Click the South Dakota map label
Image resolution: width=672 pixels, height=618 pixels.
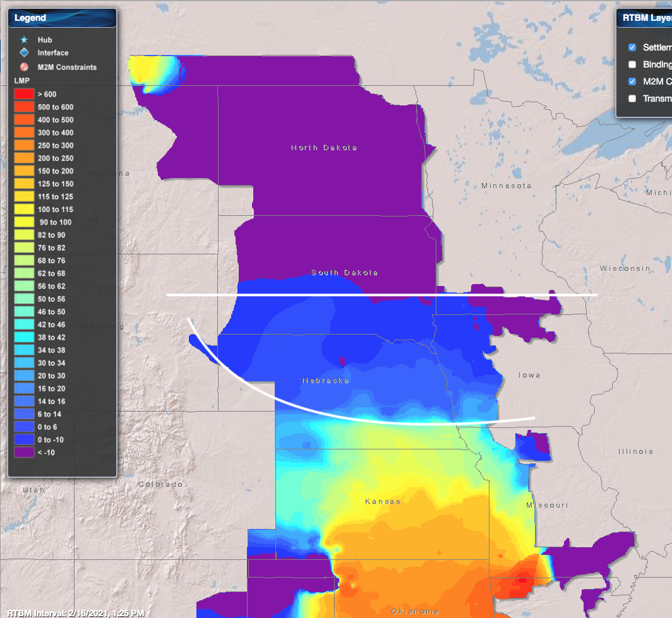pyautogui.click(x=345, y=273)
